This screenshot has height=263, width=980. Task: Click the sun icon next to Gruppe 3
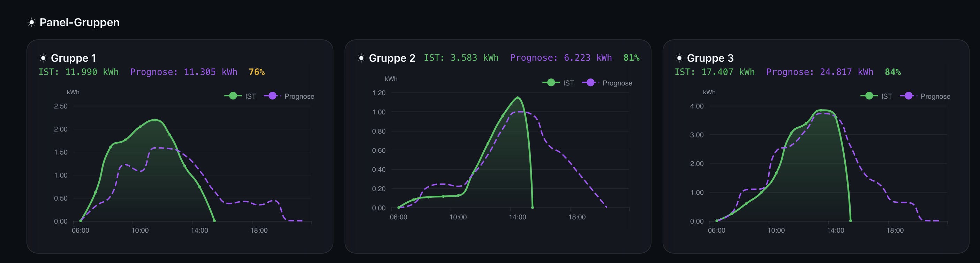tap(679, 58)
